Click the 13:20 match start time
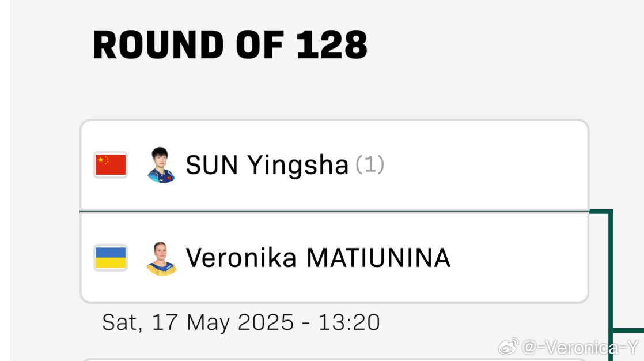The image size is (644, 361). click(x=349, y=322)
